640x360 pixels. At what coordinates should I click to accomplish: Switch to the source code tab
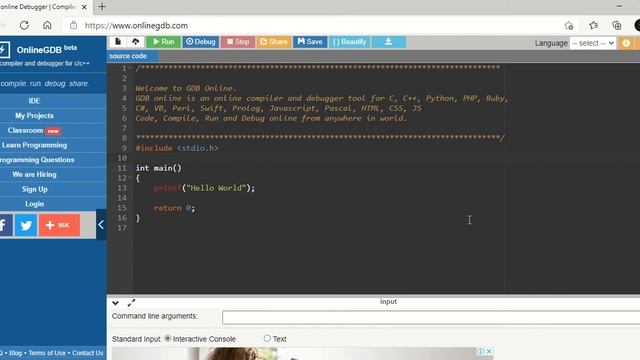tap(128, 56)
